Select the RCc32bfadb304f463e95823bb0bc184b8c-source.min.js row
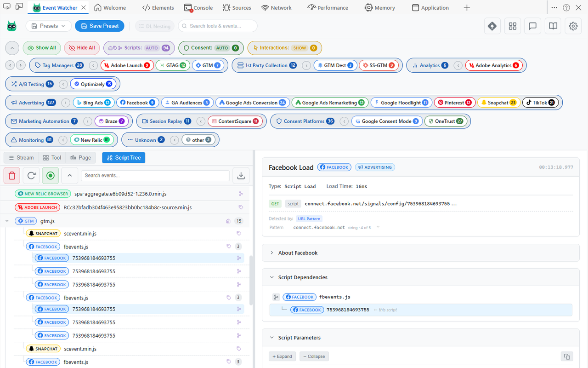Image resolution: width=588 pixels, height=368 pixels. click(124, 207)
